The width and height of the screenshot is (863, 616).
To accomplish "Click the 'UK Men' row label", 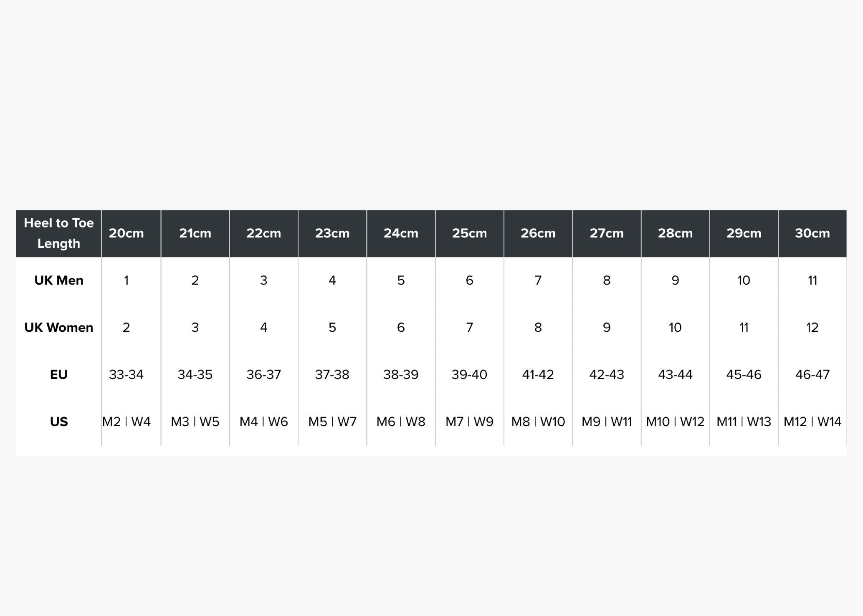I will (x=58, y=280).
